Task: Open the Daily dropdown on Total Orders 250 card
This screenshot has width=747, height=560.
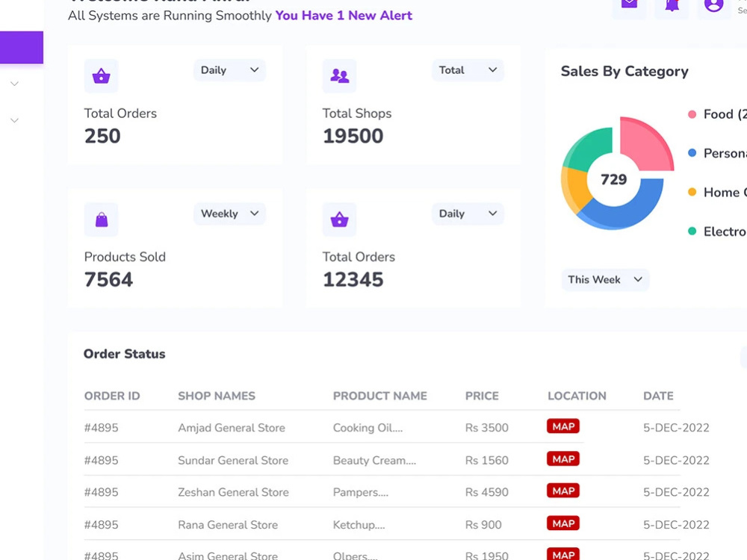Action: pos(229,70)
